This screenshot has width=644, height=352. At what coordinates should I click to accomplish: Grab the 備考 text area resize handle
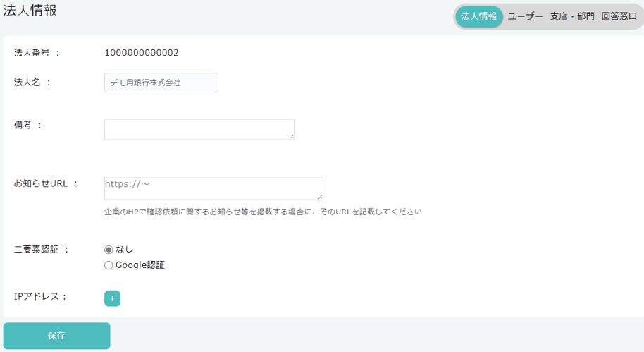[x=290, y=136]
